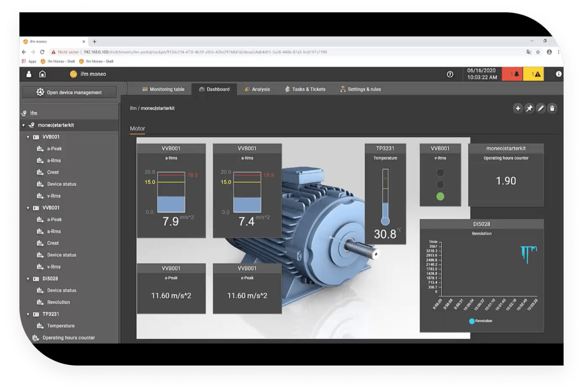Click the user profile icon in header

click(x=29, y=74)
